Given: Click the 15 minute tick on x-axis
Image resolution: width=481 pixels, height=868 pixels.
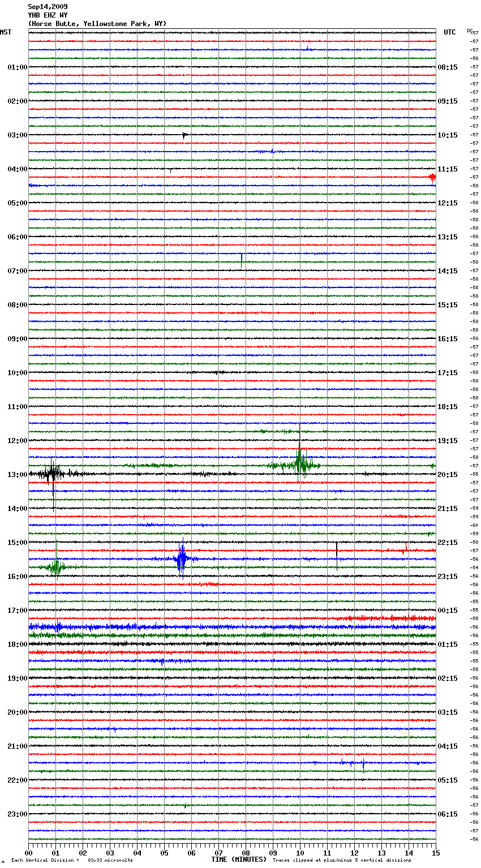Looking at the screenshot, I should click(436, 853).
